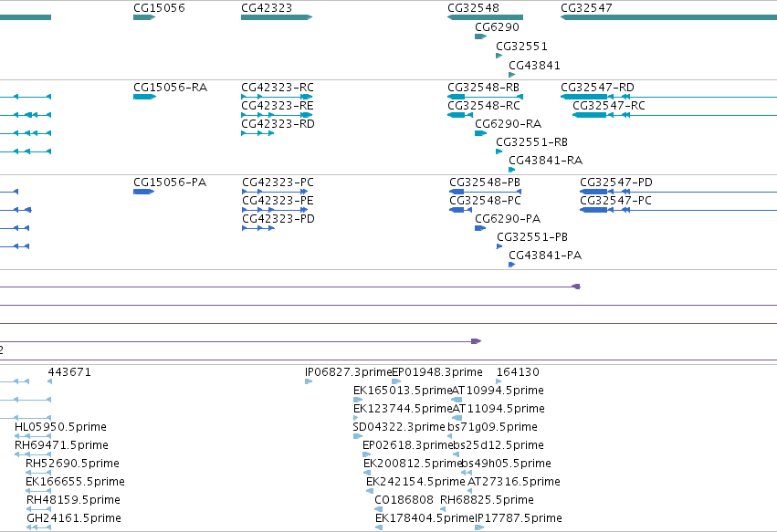This screenshot has width=777, height=532.
Task: Click the RH48159.5prime EST label
Action: coord(73,500)
